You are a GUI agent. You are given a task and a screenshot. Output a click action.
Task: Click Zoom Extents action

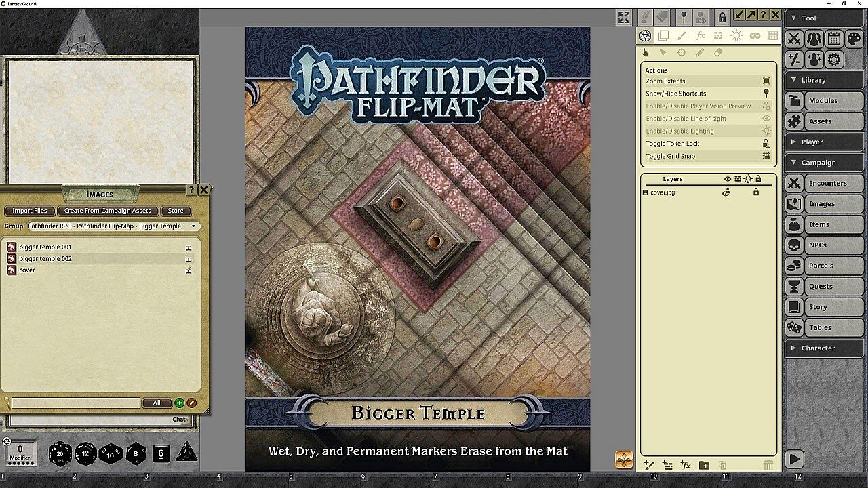coord(708,81)
